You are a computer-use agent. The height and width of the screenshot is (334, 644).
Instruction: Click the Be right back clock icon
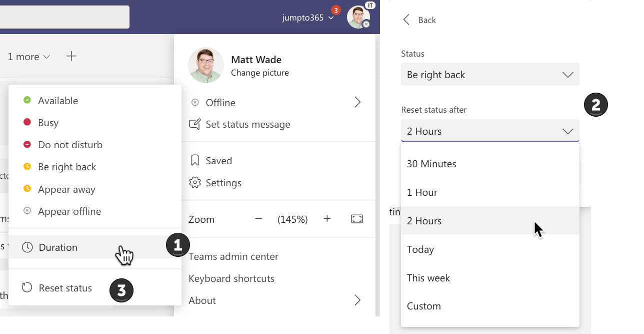point(27,166)
